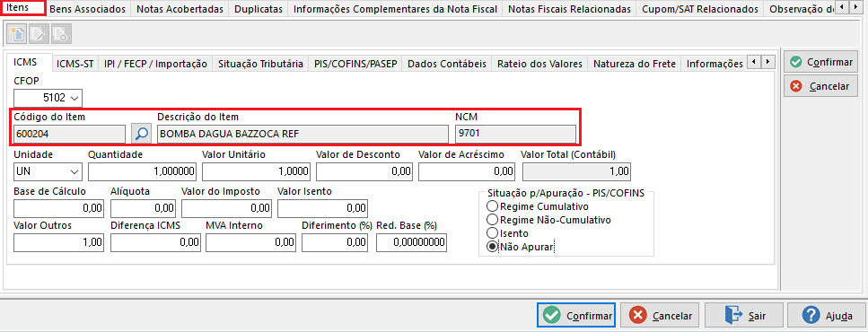
Task: Click the Valor de Desconto field
Action: point(364,172)
